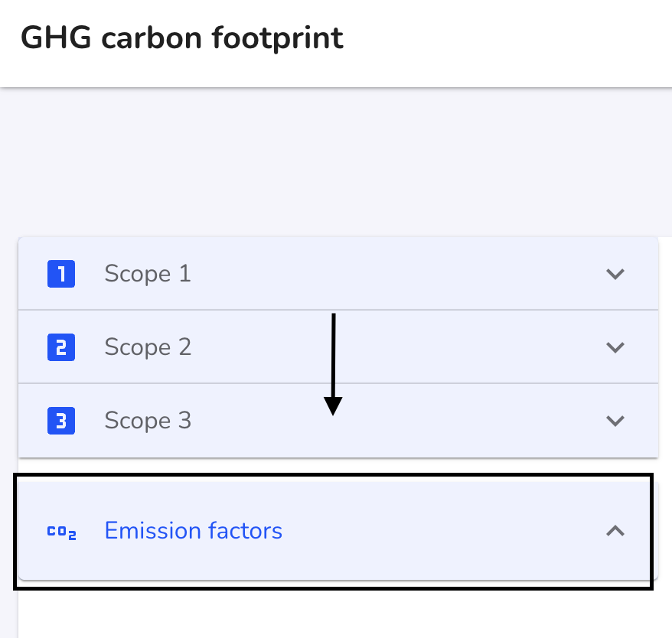Collapse Emission factors with the up chevron
This screenshot has height=638, width=672.
[615, 531]
